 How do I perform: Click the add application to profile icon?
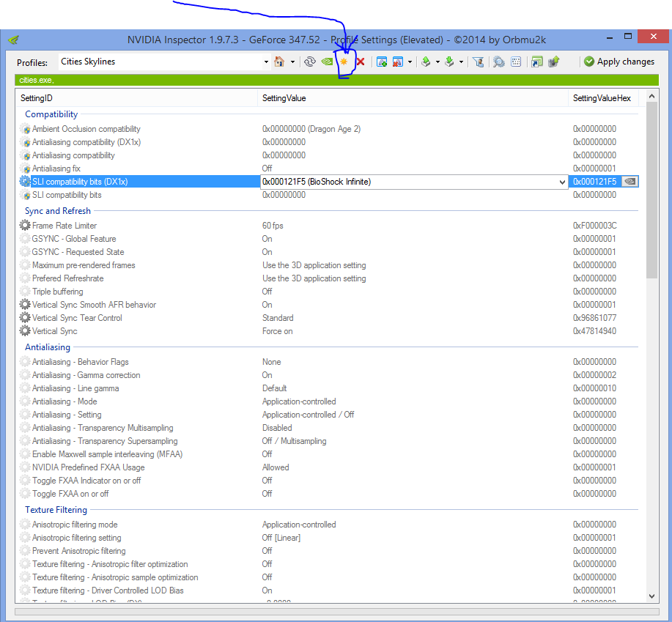click(382, 62)
